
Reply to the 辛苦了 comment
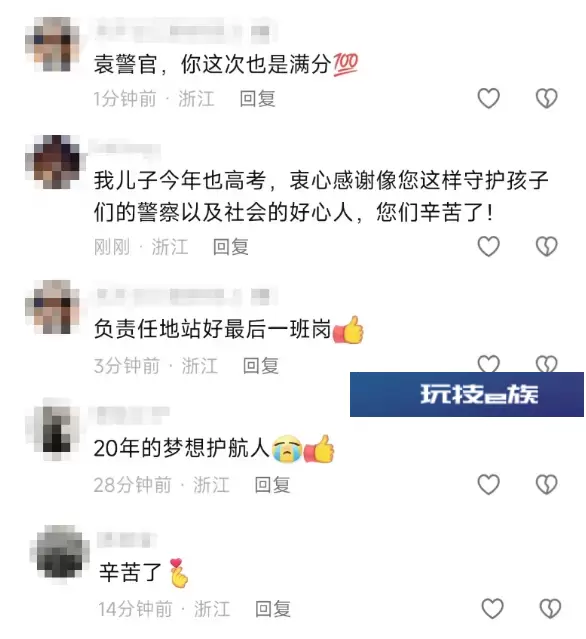tap(273, 609)
